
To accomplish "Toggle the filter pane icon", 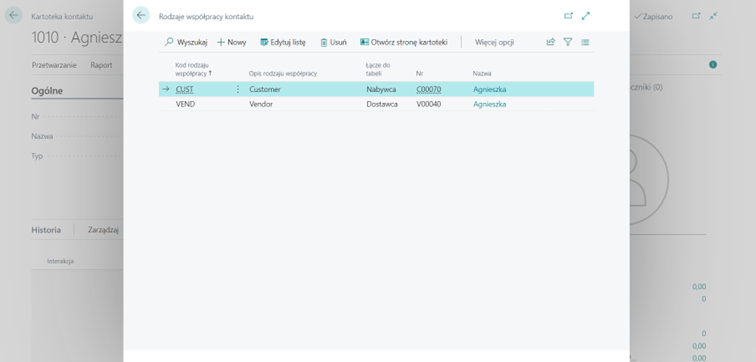I will 568,42.
